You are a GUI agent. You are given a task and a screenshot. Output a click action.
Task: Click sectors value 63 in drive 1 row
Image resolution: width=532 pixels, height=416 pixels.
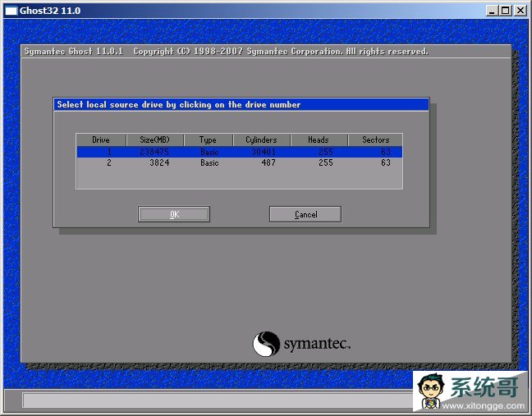(x=386, y=152)
